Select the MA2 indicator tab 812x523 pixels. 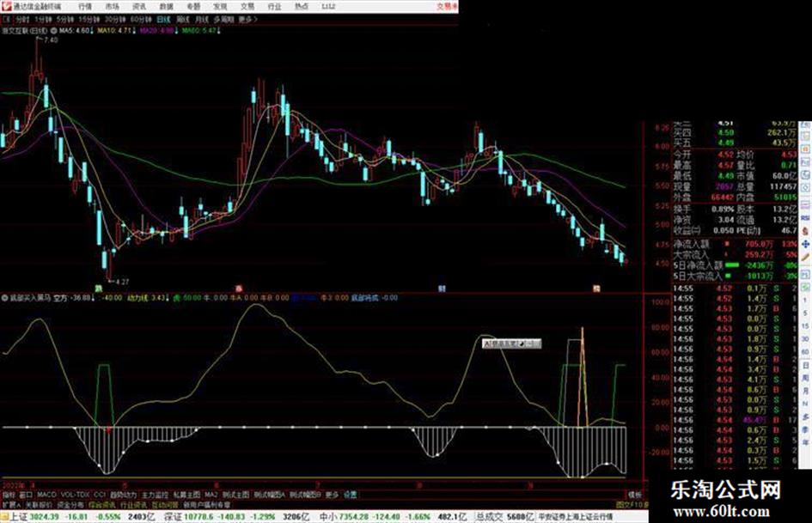[x=211, y=495]
